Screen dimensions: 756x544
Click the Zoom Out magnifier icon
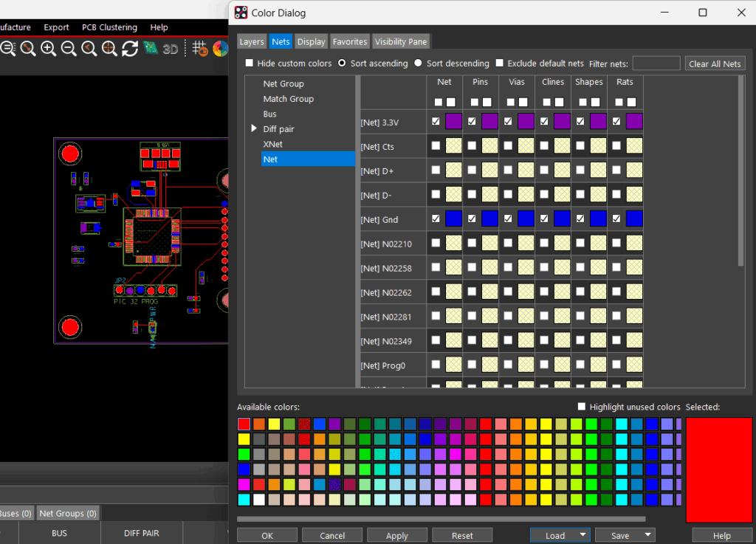[69, 49]
